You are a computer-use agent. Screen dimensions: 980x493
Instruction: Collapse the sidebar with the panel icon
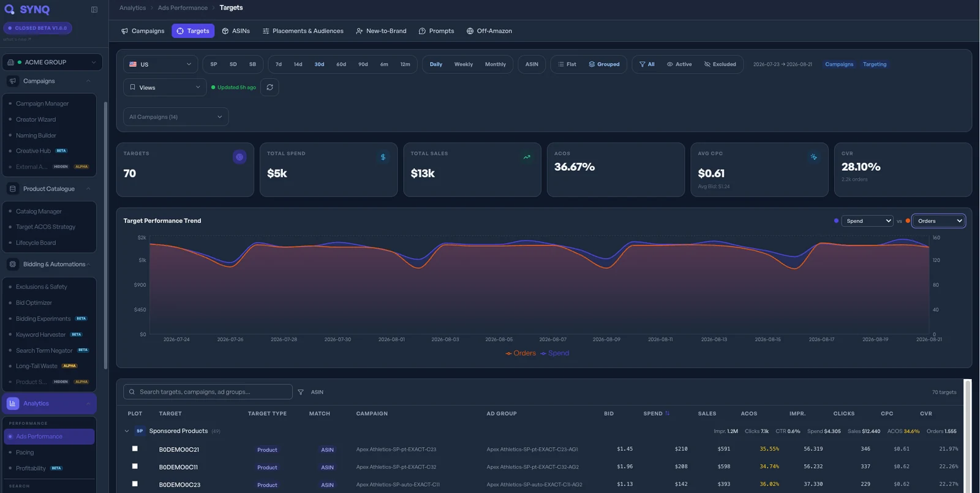point(94,10)
